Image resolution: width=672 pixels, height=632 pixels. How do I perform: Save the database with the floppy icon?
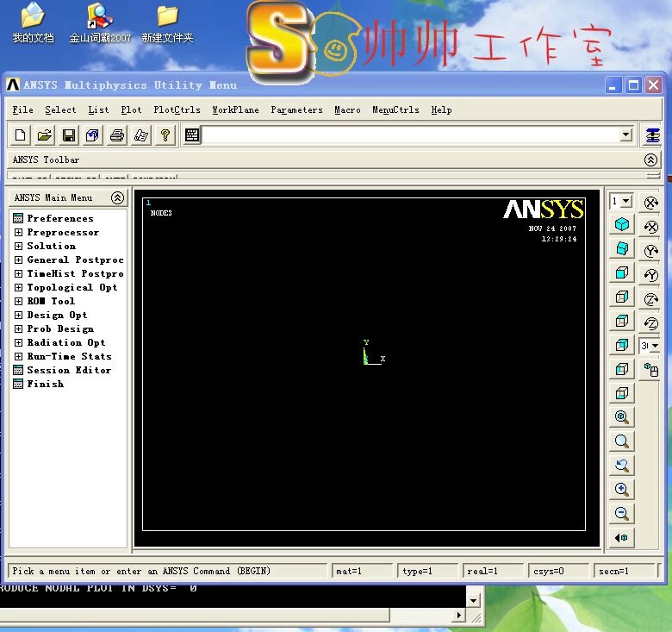69,135
